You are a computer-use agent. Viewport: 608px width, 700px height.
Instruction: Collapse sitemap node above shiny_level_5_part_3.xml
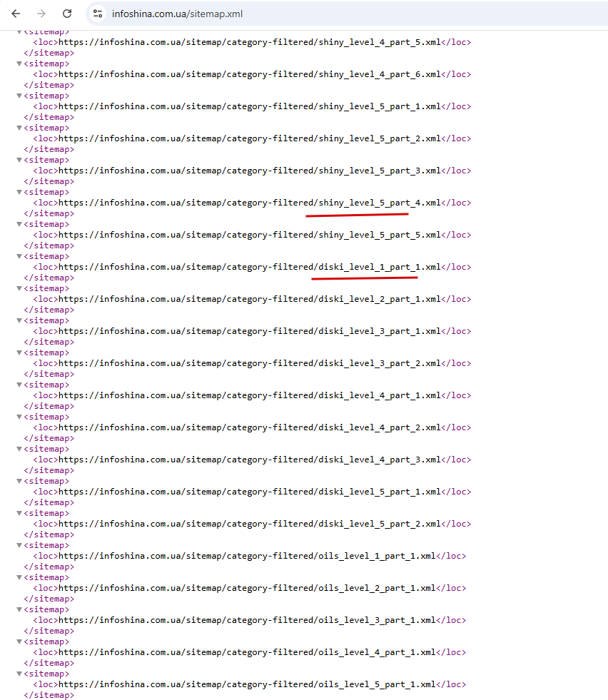[x=19, y=160]
